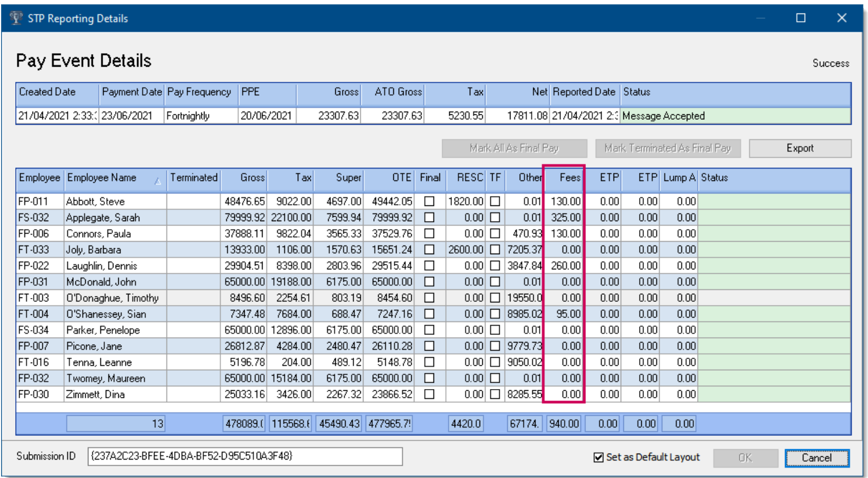Select the Message Accepted status cell

tap(736, 116)
